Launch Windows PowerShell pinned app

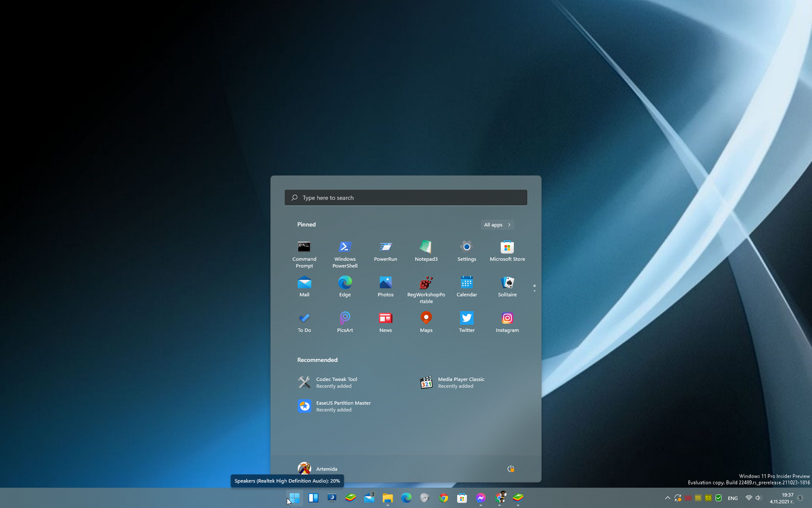click(345, 254)
